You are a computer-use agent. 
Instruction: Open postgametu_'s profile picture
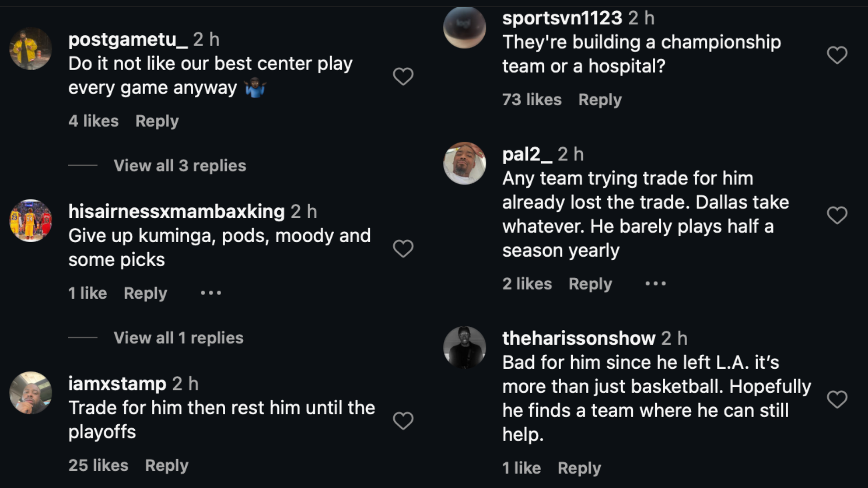pyautogui.click(x=31, y=49)
